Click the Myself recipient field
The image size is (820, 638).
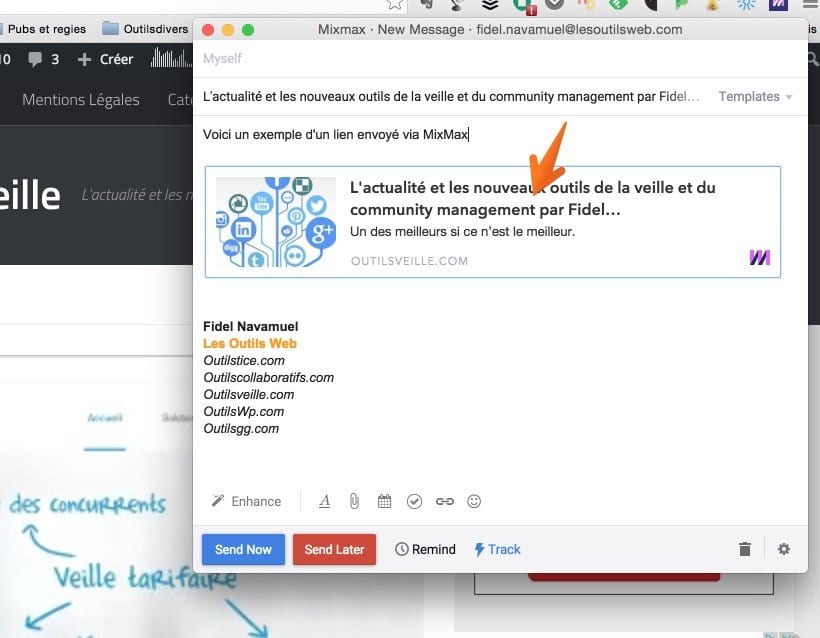[x=500, y=59]
